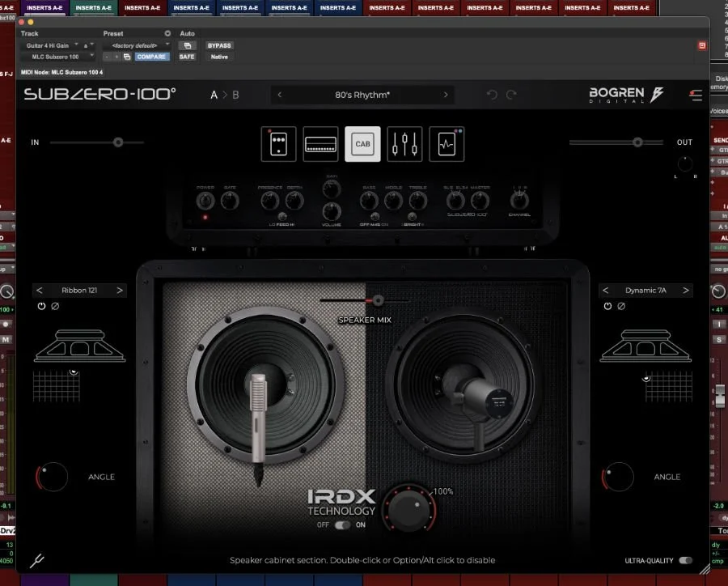Screen dimensions: 728x586
Task: Flip the phase on the Ribbon 121 mic
Action: click(x=55, y=306)
